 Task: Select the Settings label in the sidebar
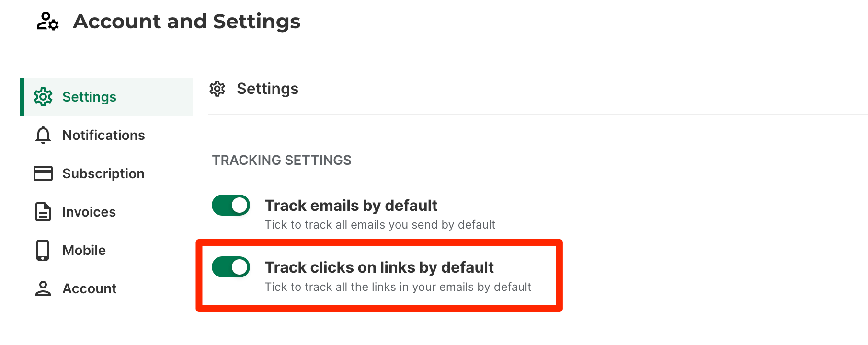(89, 97)
